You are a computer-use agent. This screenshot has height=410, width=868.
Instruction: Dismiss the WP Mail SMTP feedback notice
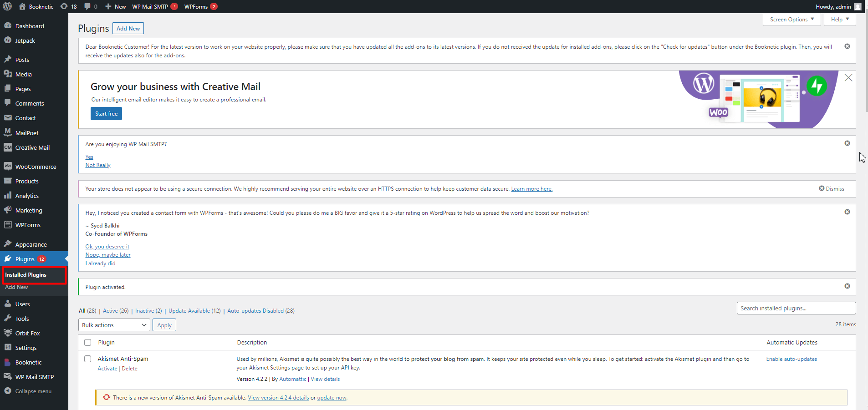(847, 143)
